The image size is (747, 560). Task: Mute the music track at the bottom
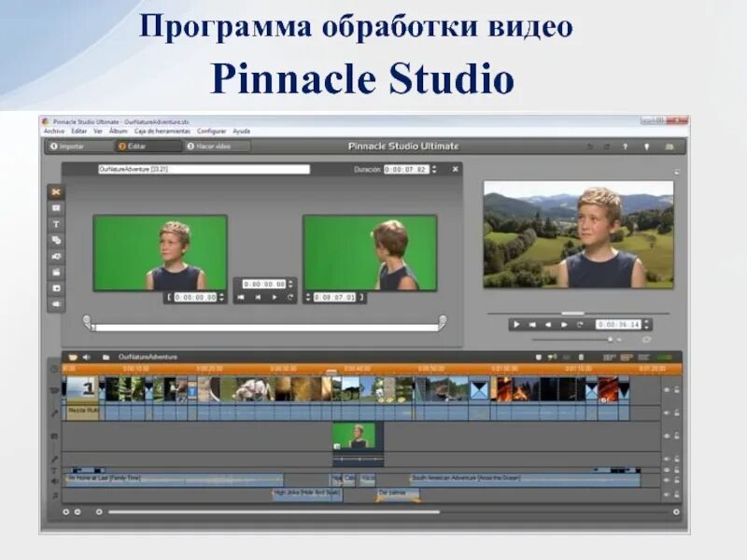pos(667,496)
